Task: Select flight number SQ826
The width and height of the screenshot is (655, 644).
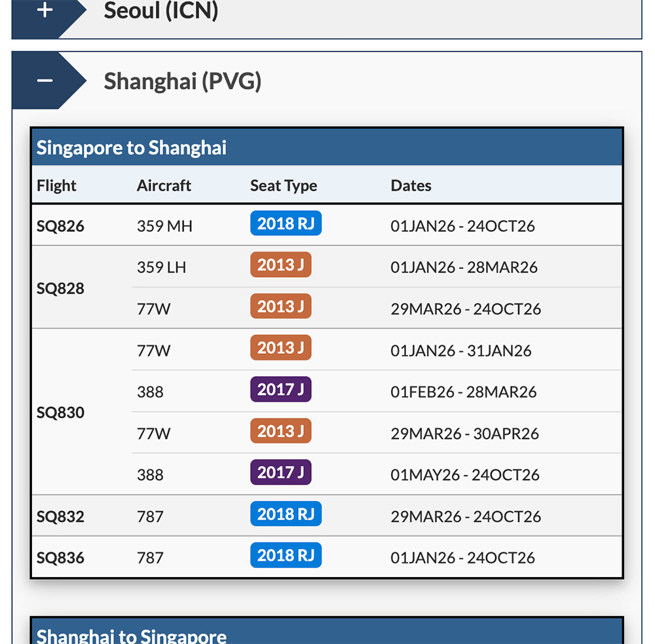Action: (x=60, y=226)
